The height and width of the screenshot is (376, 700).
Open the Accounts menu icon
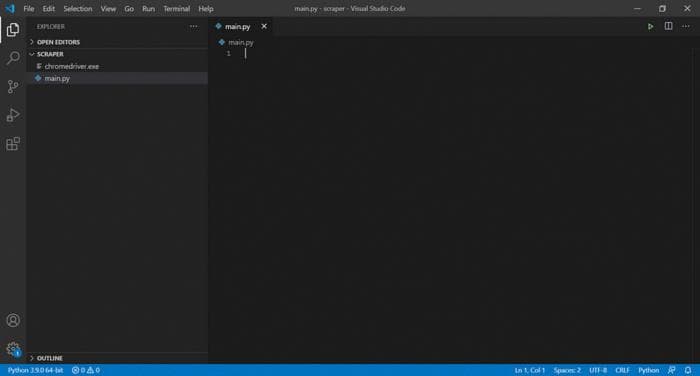click(13, 320)
